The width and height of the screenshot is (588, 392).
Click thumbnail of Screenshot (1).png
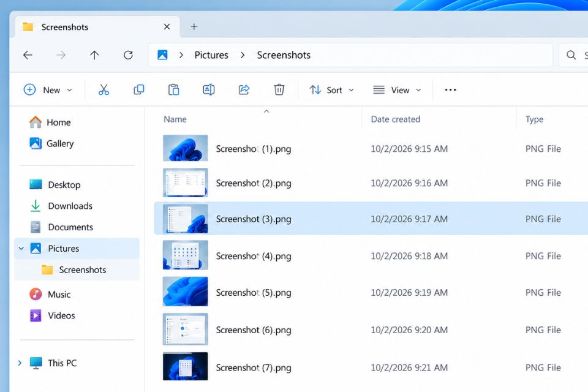coord(185,148)
